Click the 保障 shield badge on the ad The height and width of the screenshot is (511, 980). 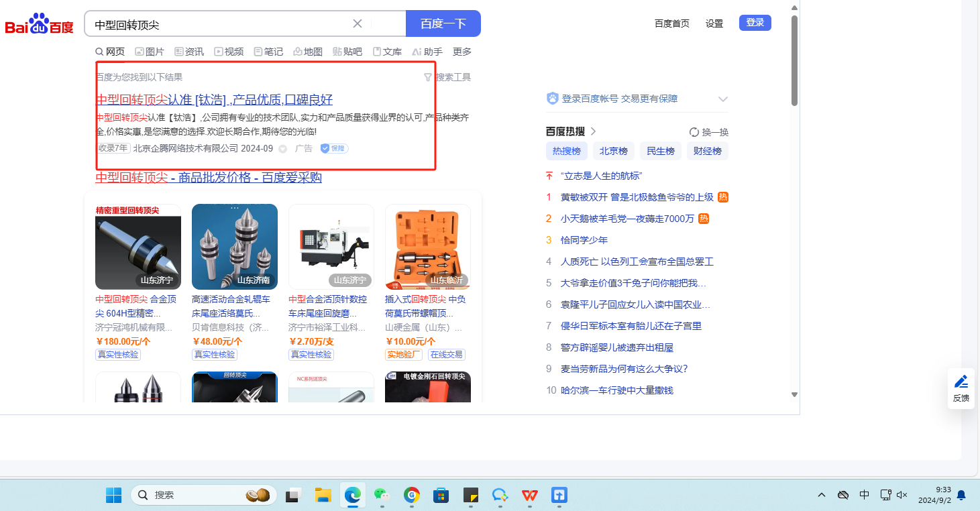coord(334,148)
